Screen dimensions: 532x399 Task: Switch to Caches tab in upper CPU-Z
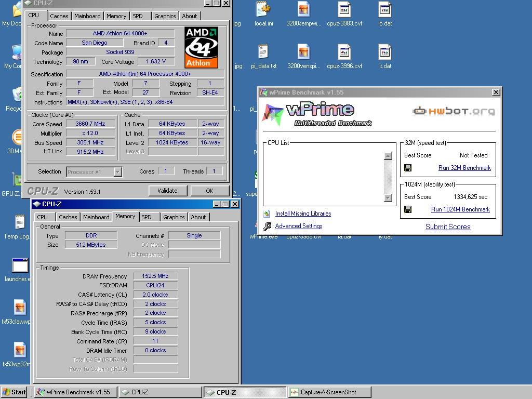(x=59, y=16)
